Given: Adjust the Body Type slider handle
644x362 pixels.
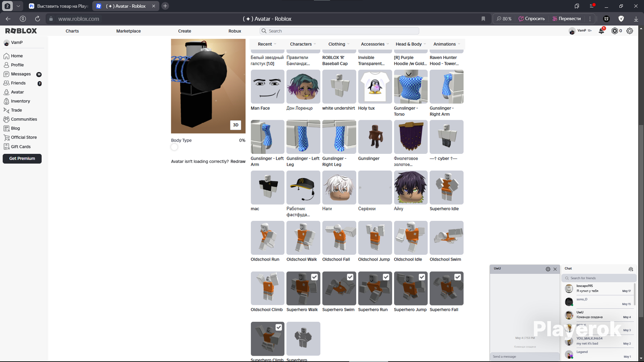Looking at the screenshot, I should 174,147.
